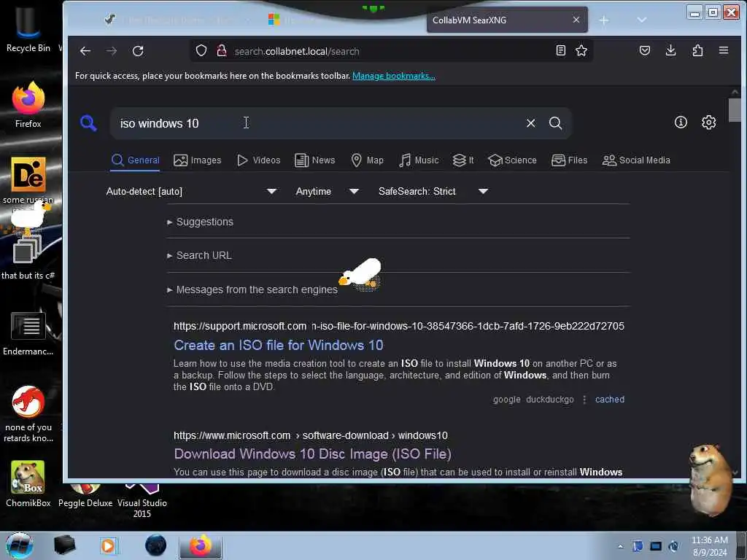Open the Firefox downloads panel
Screen dimensions: 747x560
tap(671, 50)
